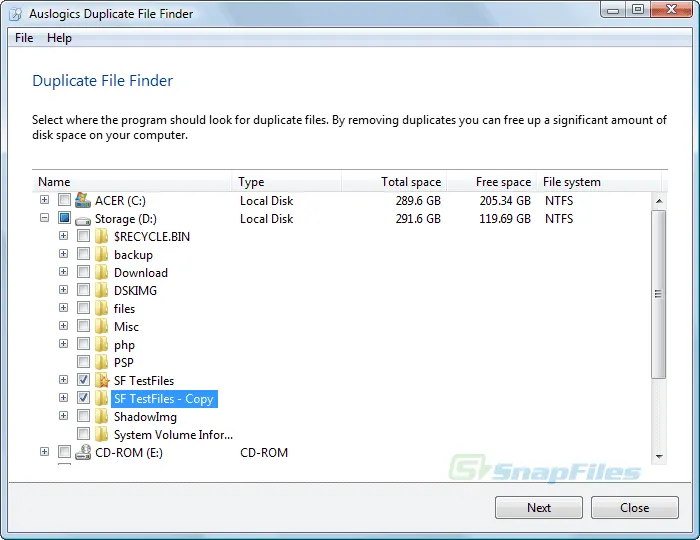The width and height of the screenshot is (700, 540).
Task: Click the Close button
Action: 634,507
